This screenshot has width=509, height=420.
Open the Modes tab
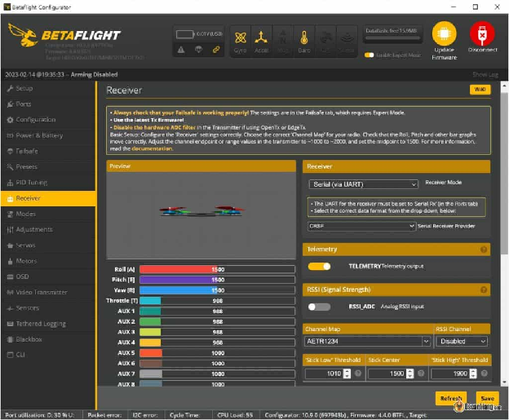tap(48, 214)
